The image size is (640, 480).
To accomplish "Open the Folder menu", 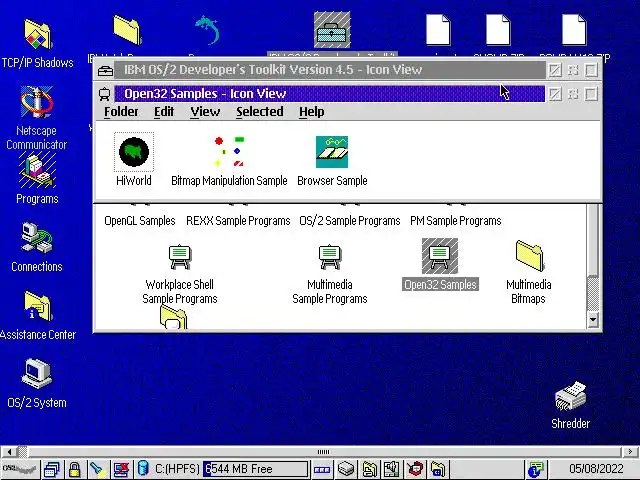I will pos(121,112).
